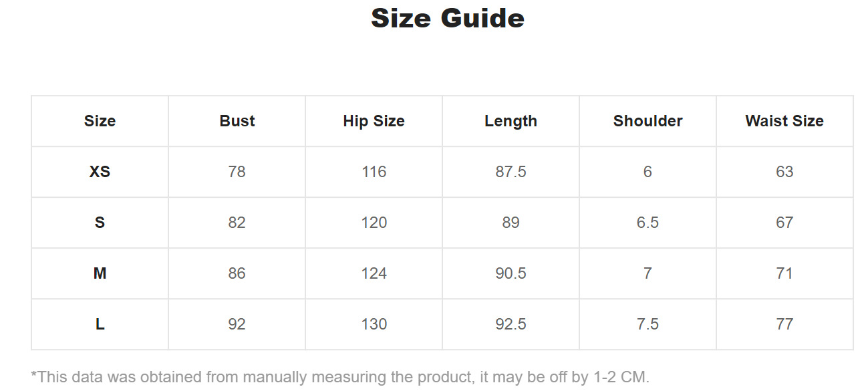Viewport: 868px width, 391px height.
Task: Click the XS bust value 78
Action: coord(237,172)
